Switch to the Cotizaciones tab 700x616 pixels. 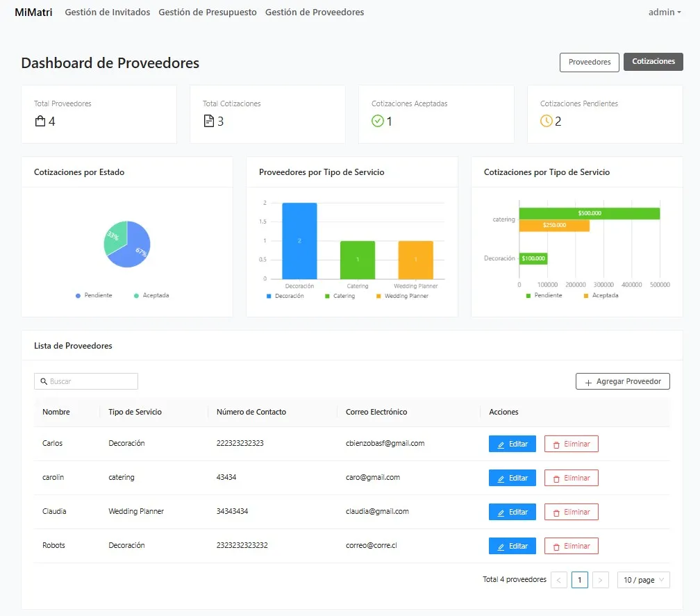[x=653, y=62]
